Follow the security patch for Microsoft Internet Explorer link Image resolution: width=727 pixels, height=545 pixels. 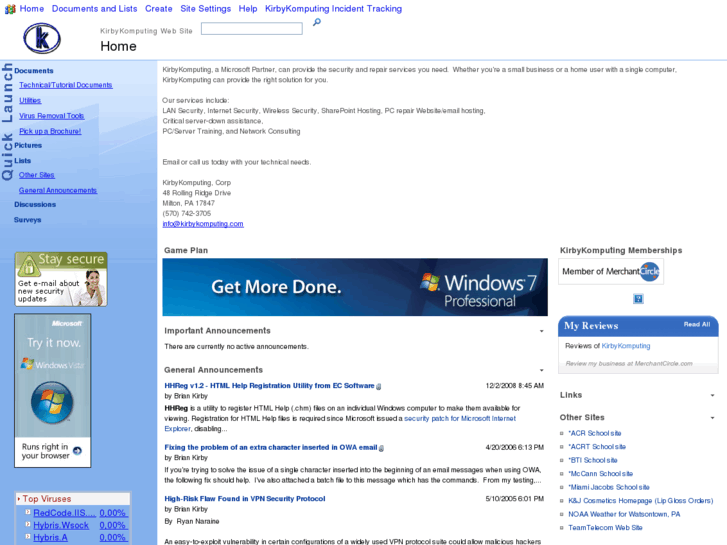[x=460, y=418]
